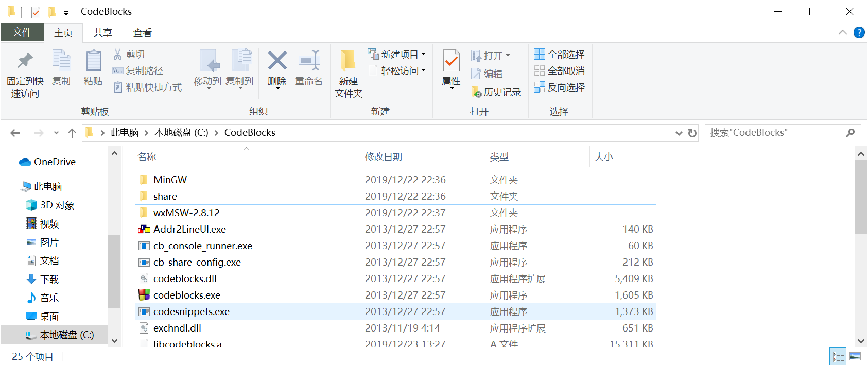
Task: Click file list scroll down arrow
Action: 861,341
